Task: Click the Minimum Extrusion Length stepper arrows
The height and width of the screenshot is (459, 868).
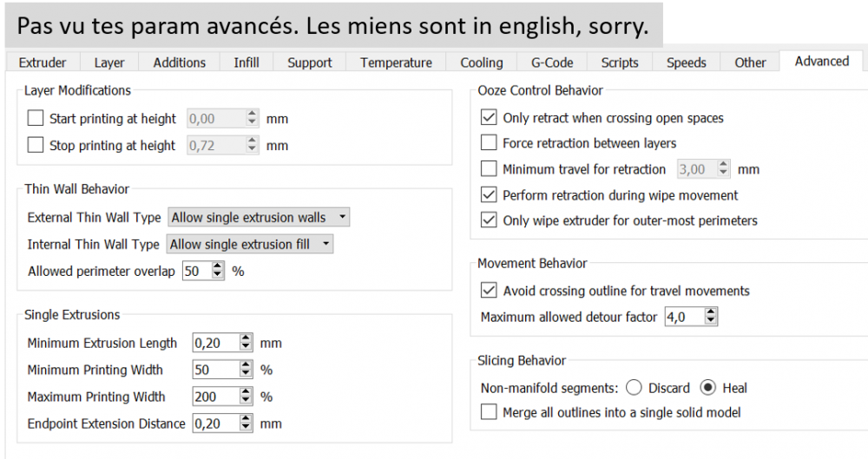Action: pyautogui.click(x=246, y=343)
